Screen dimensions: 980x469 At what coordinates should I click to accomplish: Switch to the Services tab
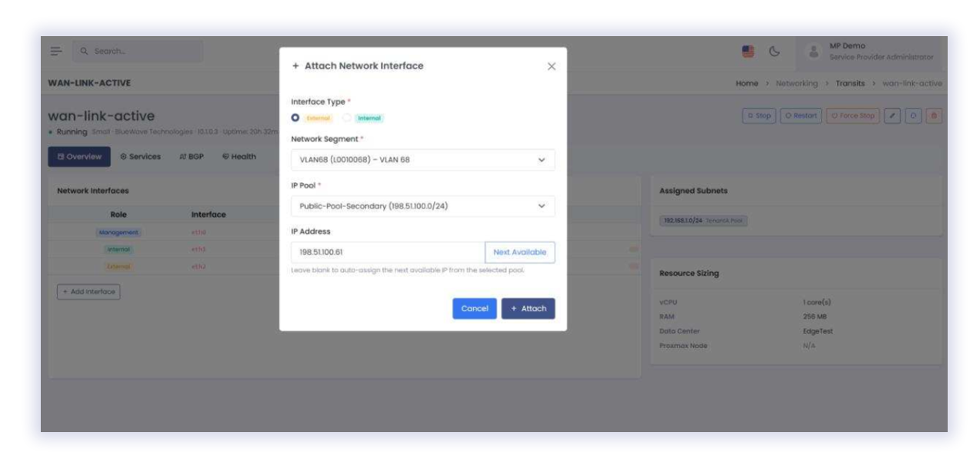(141, 157)
